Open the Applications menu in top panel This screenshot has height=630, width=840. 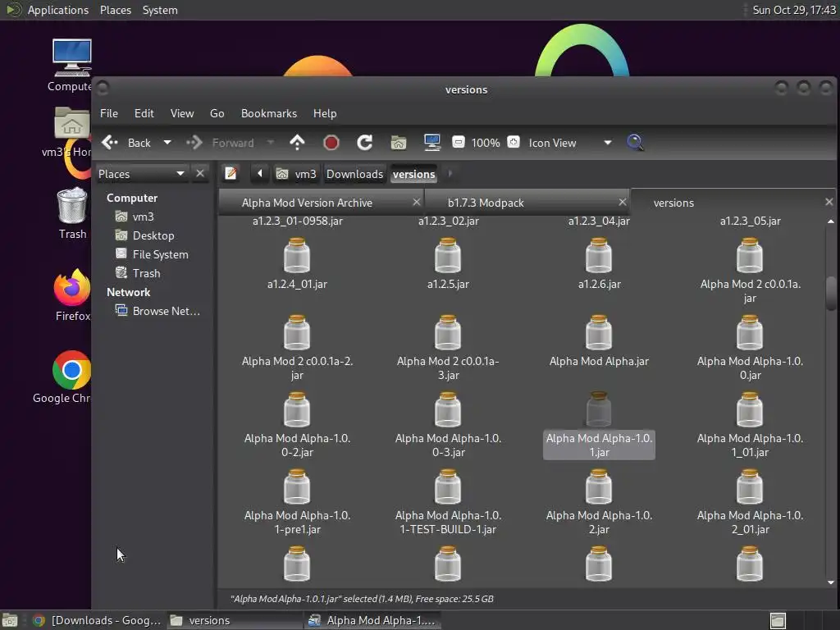click(x=58, y=10)
